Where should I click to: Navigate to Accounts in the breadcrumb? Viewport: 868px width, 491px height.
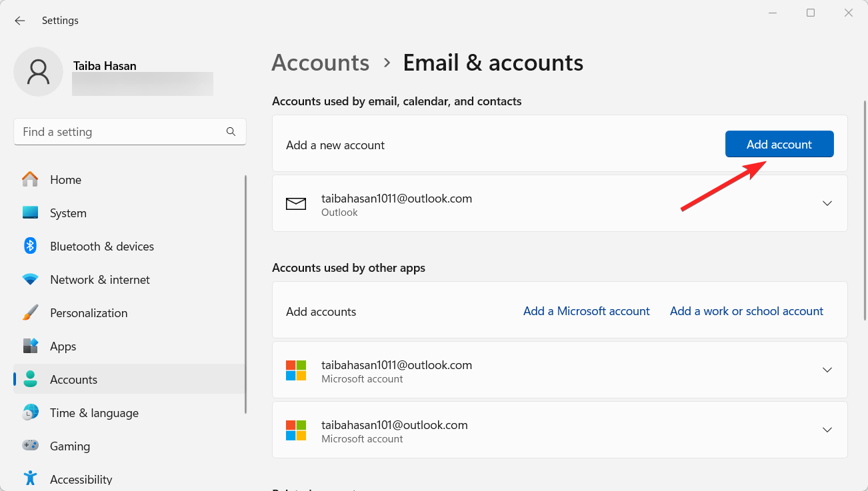321,63
